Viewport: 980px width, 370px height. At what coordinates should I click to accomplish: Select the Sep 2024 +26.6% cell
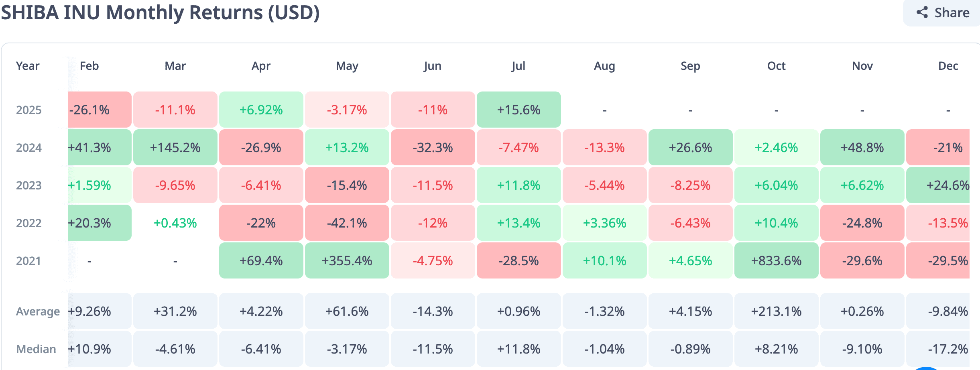(x=690, y=147)
